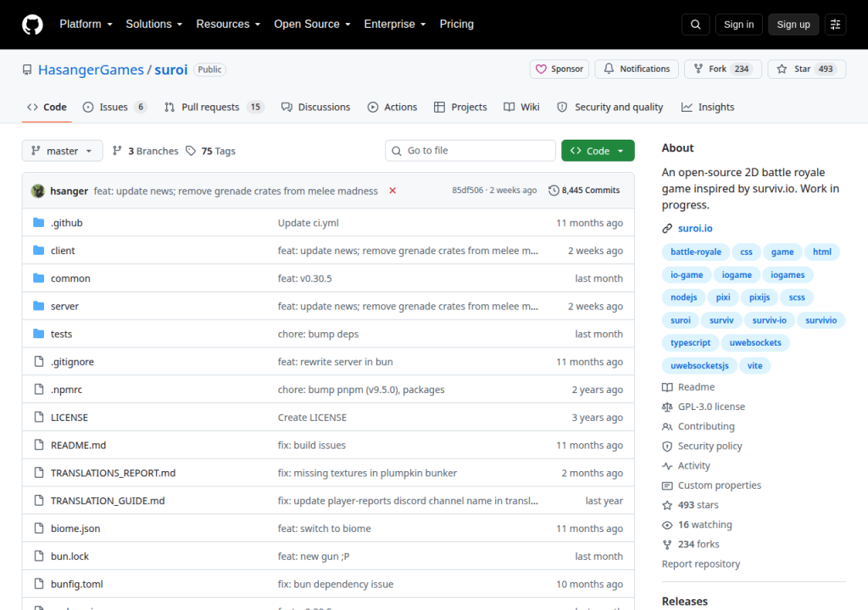This screenshot has width=868, height=610.
Task: Open the Insights tab
Action: pos(708,108)
